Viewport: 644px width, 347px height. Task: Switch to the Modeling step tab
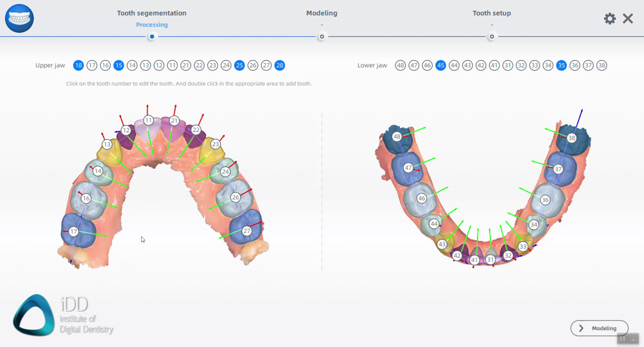(321, 13)
